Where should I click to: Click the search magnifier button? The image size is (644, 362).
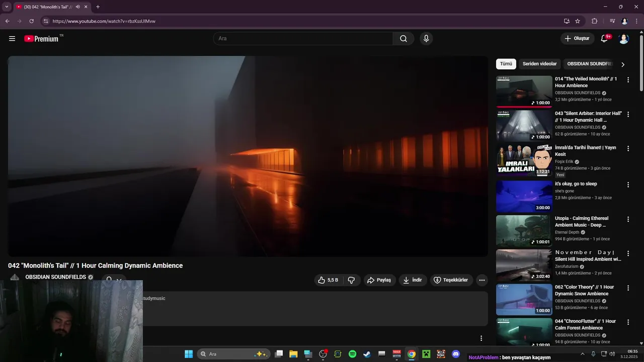tap(404, 39)
